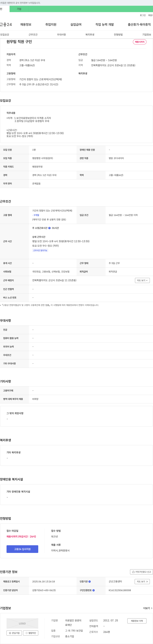The image size is (153, 644).
Task: Click 워크넷 application method text
Action: click(x=55, y=536)
